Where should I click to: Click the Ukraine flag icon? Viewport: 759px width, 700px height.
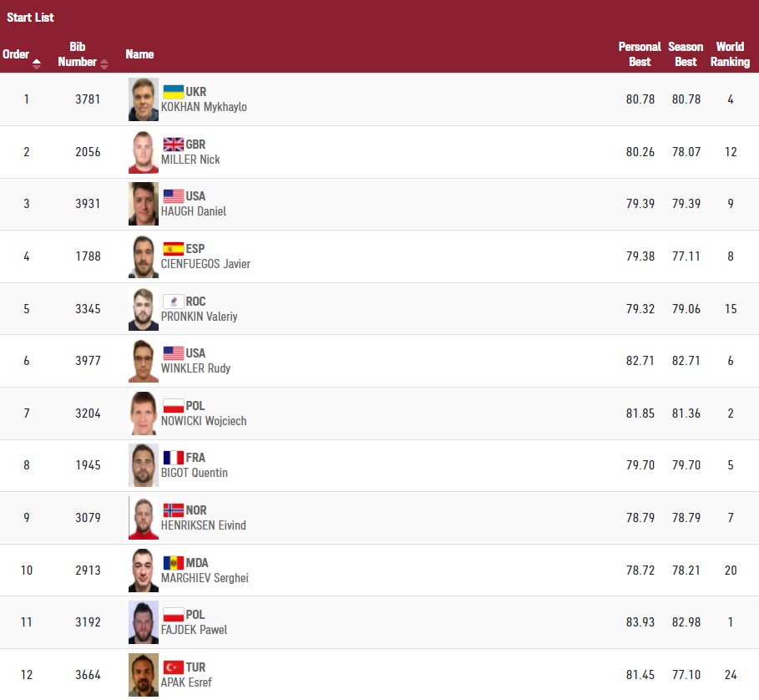coord(173,92)
